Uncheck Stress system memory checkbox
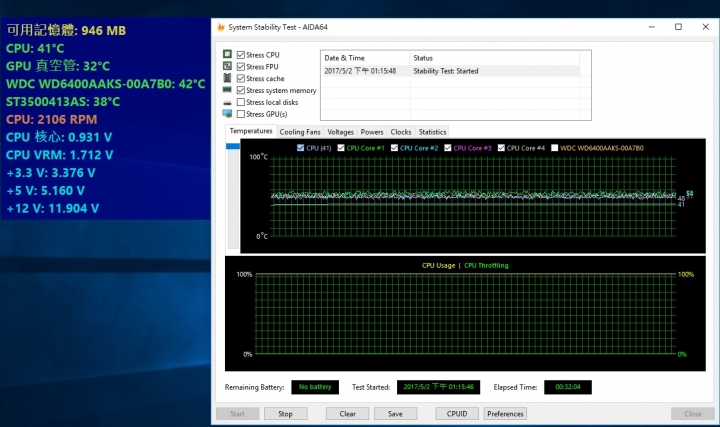Viewport: 720px width, 427px height. click(241, 90)
